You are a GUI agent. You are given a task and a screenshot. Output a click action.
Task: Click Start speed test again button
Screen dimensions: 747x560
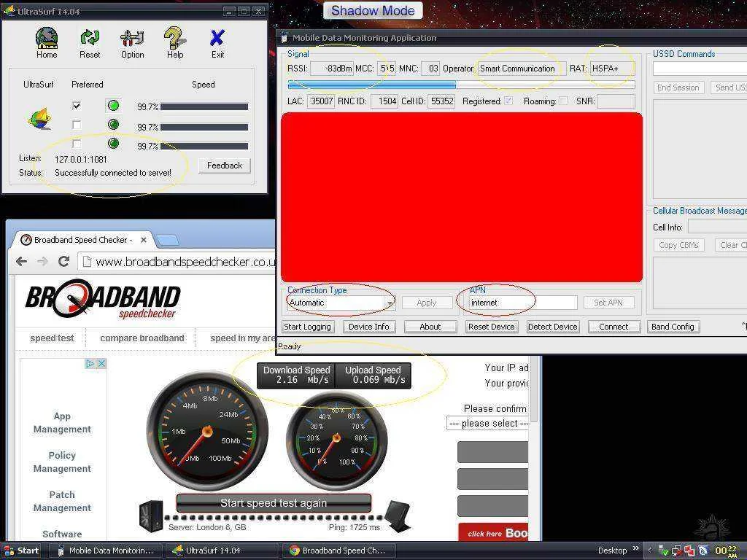(274, 503)
